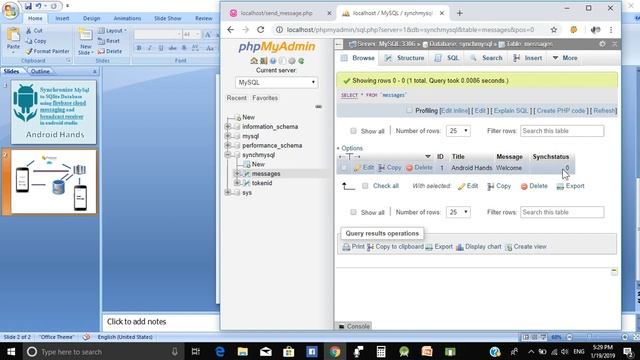Tick the Check all checkbox
640x360 pixels.
(x=365, y=186)
